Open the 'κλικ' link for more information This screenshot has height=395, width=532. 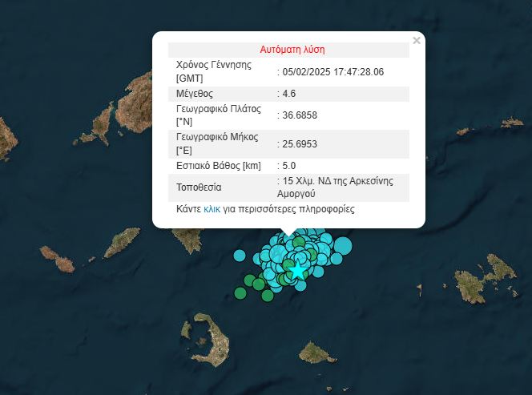click(x=212, y=209)
